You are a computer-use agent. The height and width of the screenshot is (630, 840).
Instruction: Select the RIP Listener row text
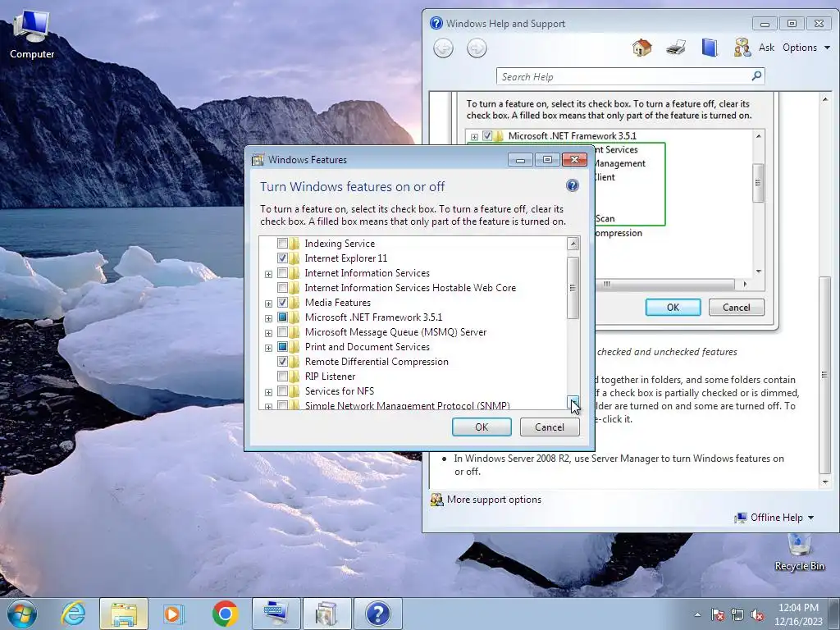pos(330,376)
